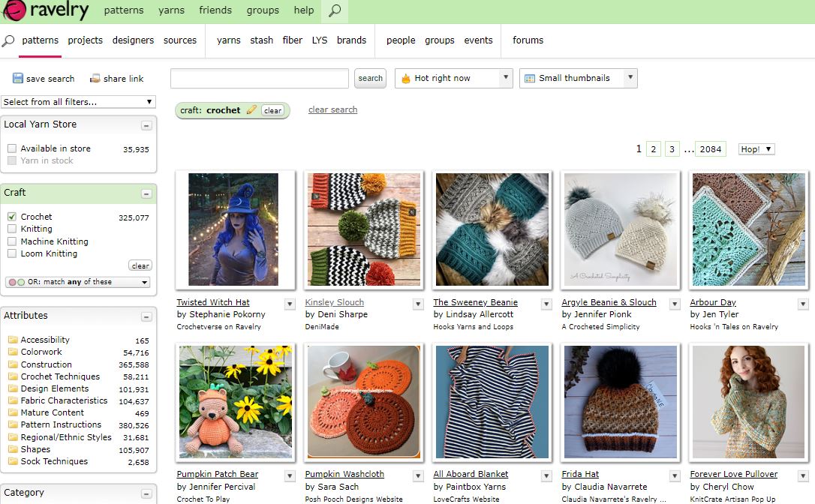Screen dimensions: 815x504
Task: Collapse the Local Yarn Store panel
Action: [146, 126]
